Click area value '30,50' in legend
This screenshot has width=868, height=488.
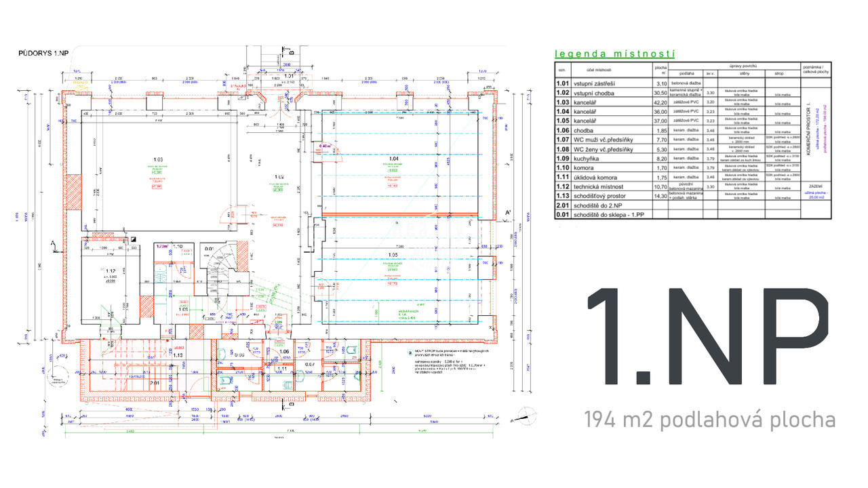coord(660,93)
